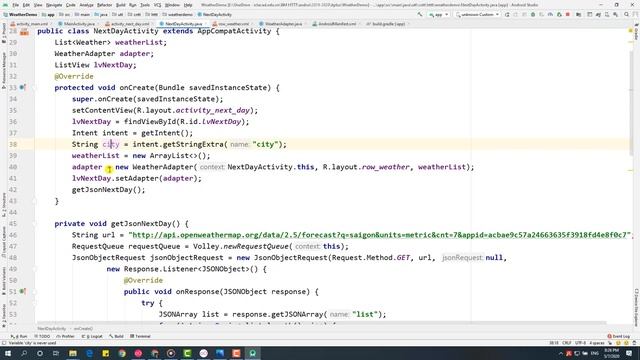Screen dimensions: 640x360
Task: Click the Windows taskbar search icon
Action: 24,353
